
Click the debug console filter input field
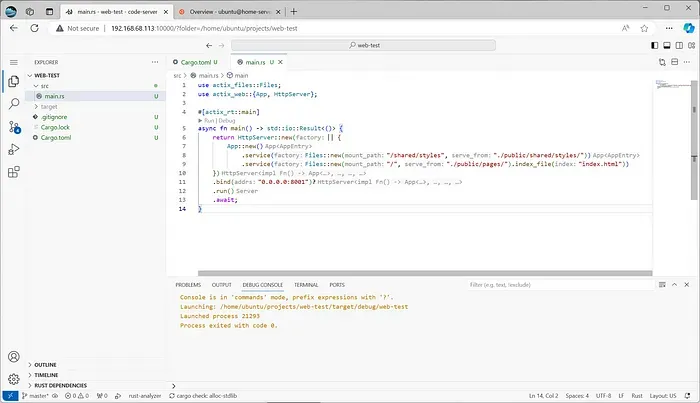pos(559,285)
